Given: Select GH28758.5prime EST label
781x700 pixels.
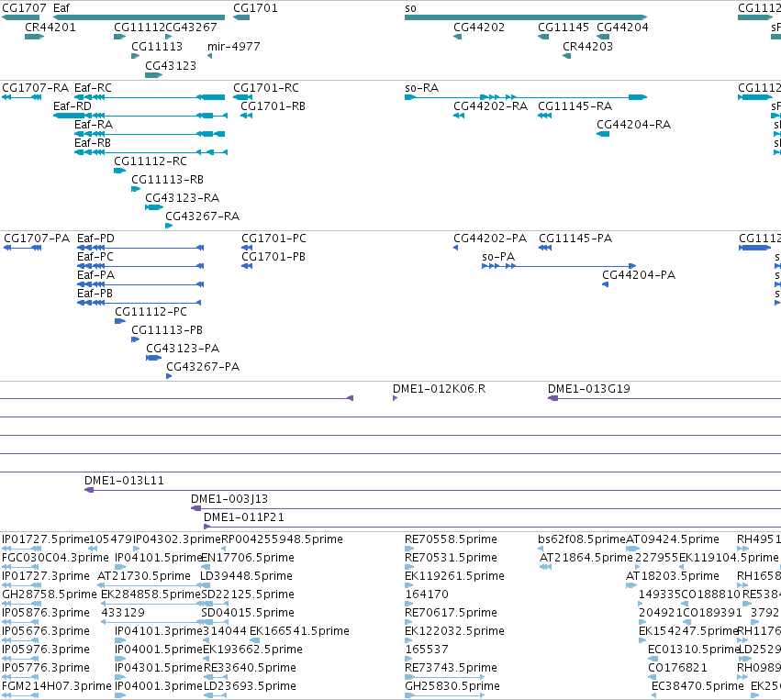Looking at the screenshot, I should tap(50, 594).
